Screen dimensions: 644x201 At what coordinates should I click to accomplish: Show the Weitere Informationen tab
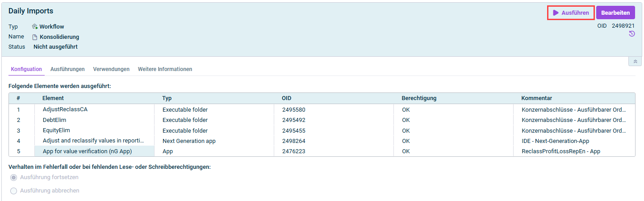pyautogui.click(x=165, y=69)
